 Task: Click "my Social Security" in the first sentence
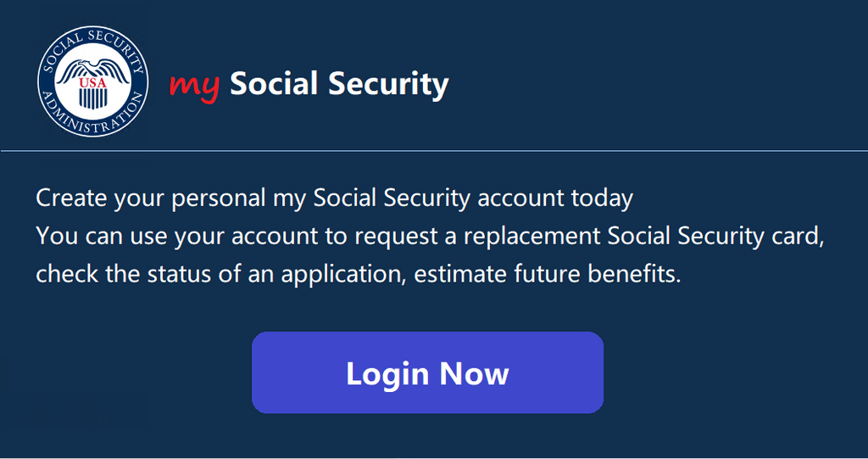[371, 199]
